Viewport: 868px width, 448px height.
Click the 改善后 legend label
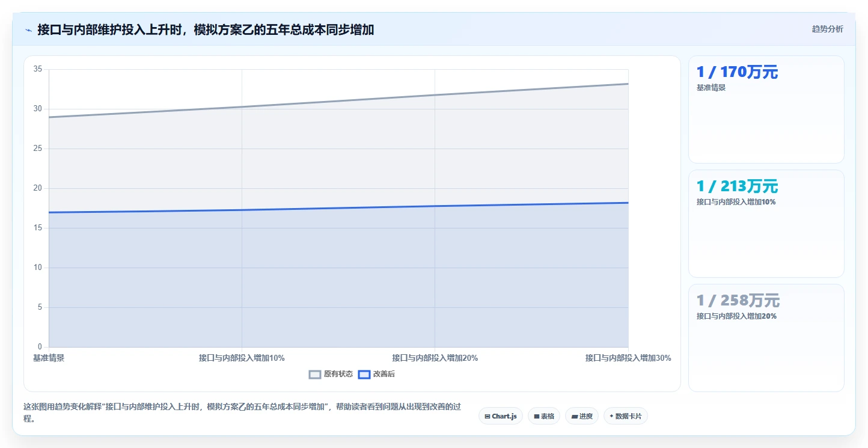pyautogui.click(x=384, y=374)
